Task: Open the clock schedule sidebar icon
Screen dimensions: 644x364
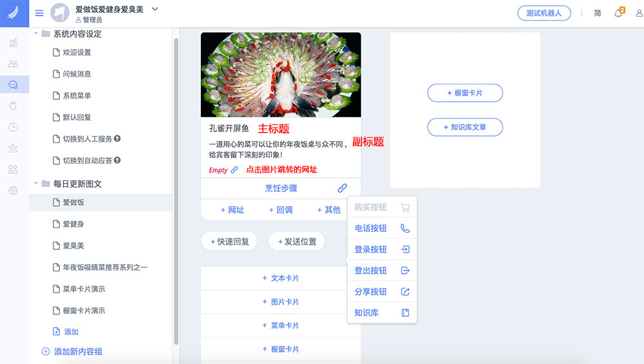Action: [13, 127]
